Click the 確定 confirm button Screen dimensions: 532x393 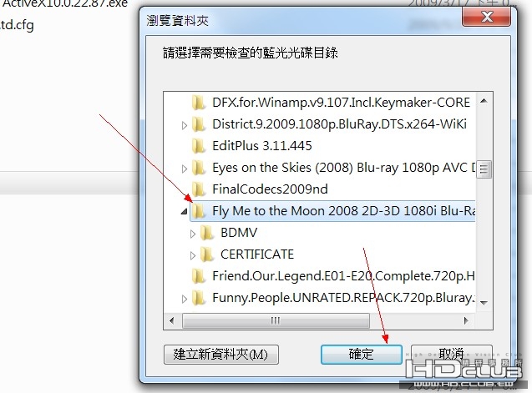pos(362,355)
